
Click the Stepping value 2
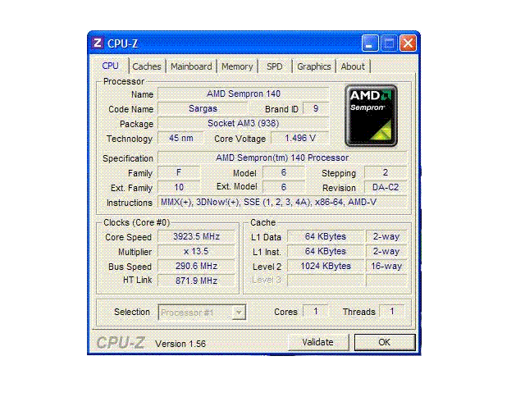[386, 172]
